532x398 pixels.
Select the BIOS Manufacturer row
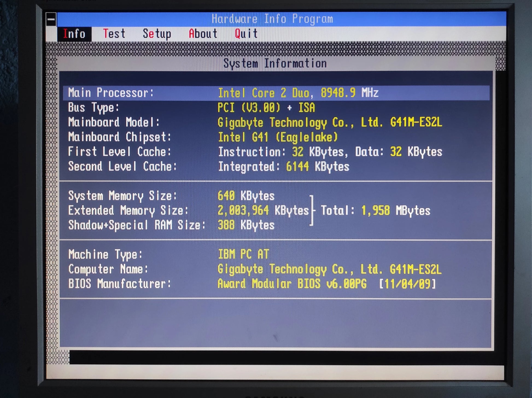(x=276, y=284)
